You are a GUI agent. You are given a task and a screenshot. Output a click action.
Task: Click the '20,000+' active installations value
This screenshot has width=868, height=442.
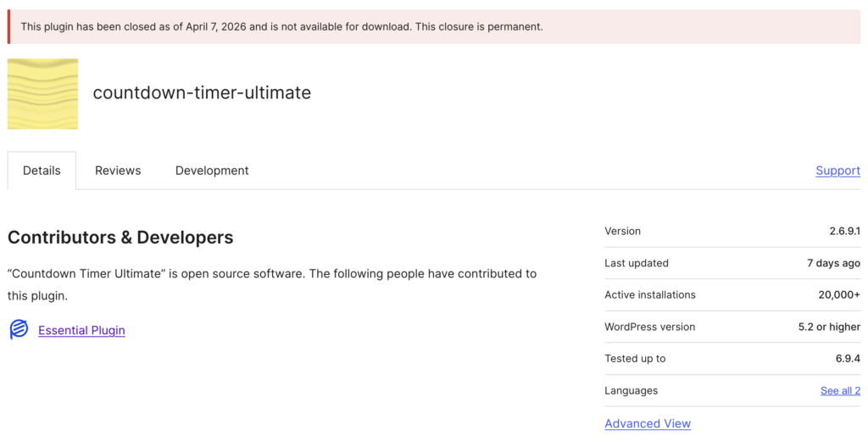point(839,294)
